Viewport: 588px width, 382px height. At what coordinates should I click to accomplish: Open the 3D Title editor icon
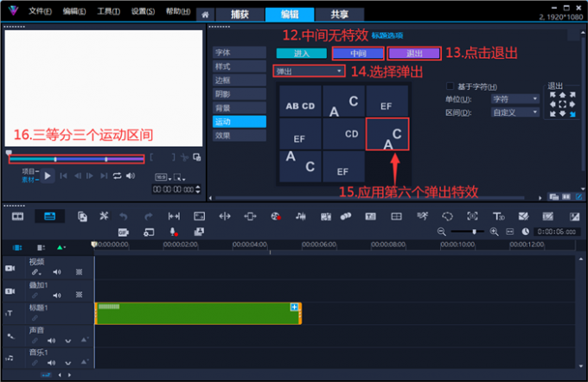(x=498, y=216)
